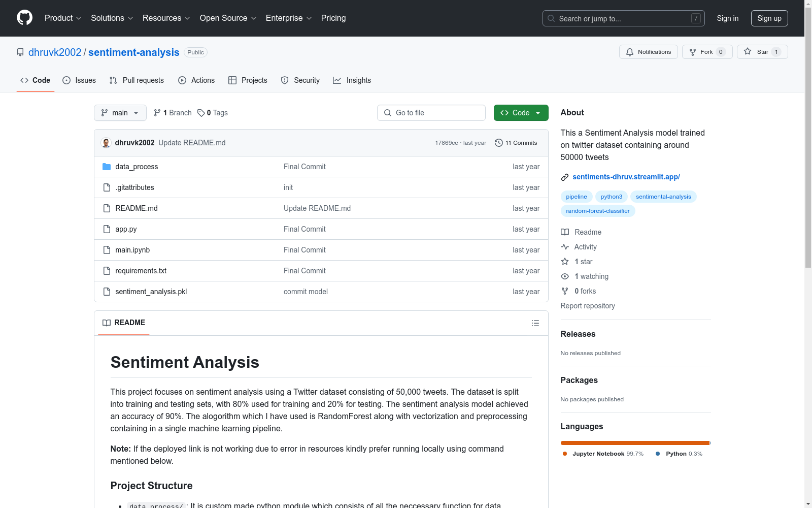Open the Projects tab
The image size is (812, 508).
[x=248, y=80]
